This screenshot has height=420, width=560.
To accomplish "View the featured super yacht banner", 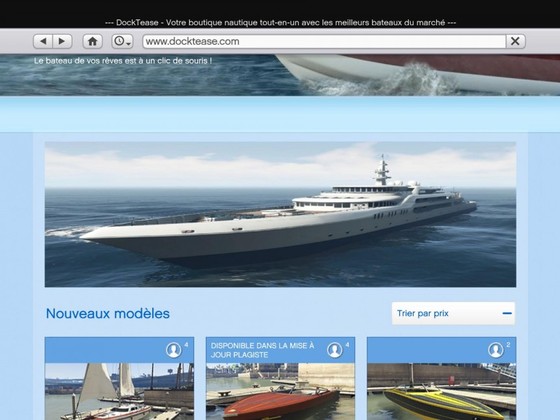I will click(x=280, y=214).
